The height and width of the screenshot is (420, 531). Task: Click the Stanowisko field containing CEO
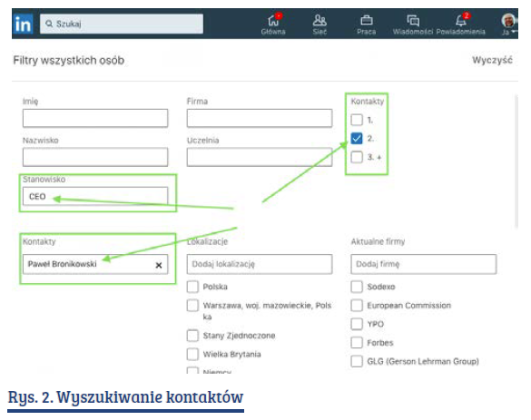click(x=95, y=196)
